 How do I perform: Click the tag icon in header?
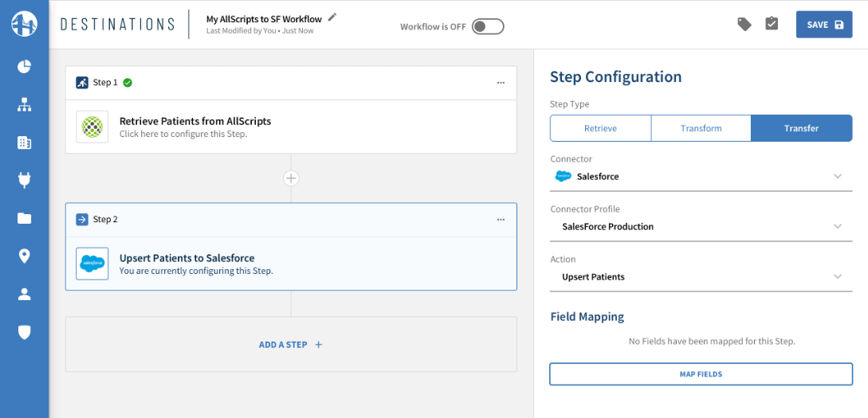click(744, 25)
